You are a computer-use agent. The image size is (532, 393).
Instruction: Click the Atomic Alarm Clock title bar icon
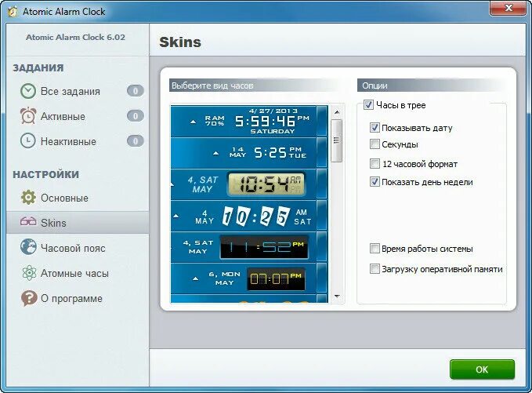tap(13, 12)
